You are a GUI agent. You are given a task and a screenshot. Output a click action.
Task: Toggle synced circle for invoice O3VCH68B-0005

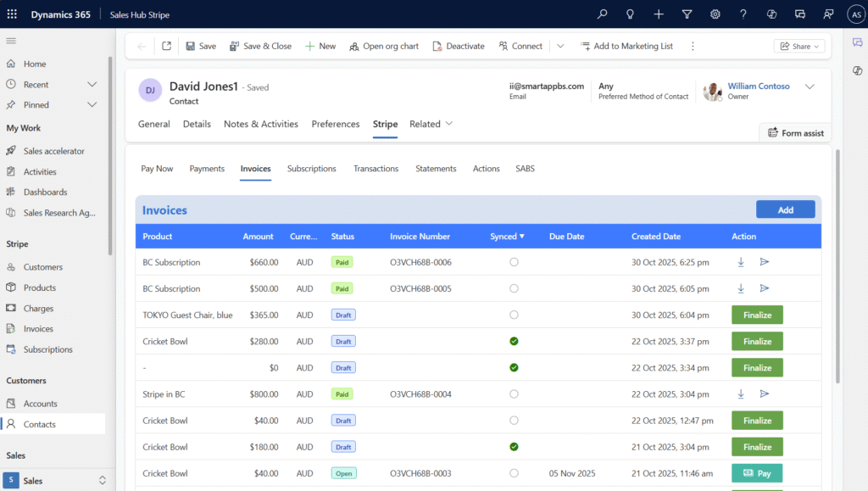pyautogui.click(x=514, y=288)
